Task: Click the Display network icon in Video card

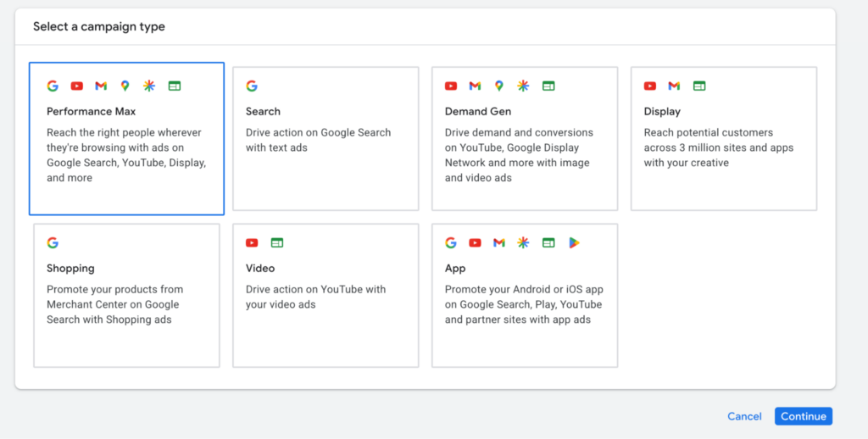Action: coord(277,242)
